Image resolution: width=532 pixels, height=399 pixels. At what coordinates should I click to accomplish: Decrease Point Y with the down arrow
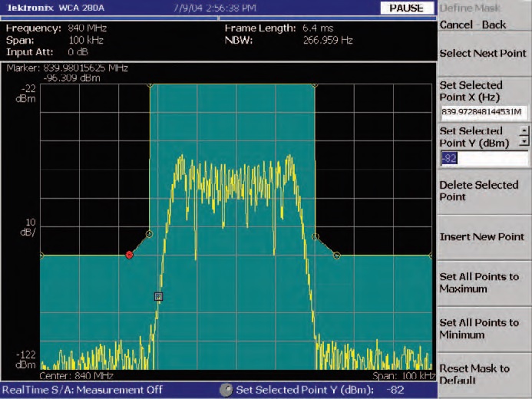coord(524,142)
